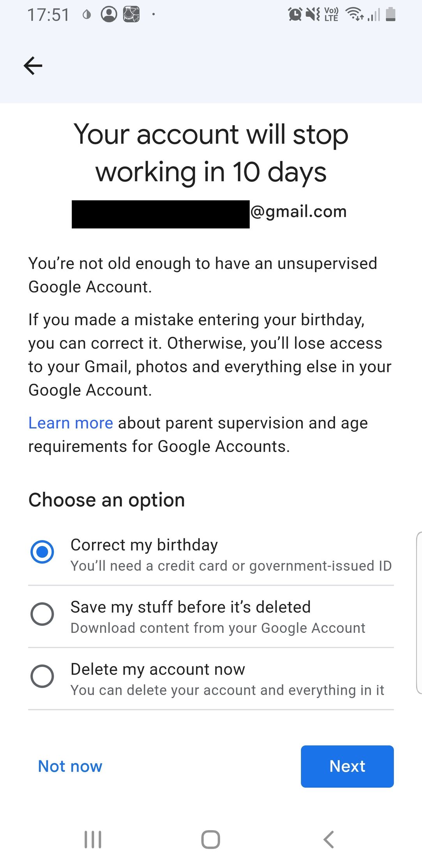Tap the battery status icon
This screenshot has width=422, height=868.
(x=390, y=15)
